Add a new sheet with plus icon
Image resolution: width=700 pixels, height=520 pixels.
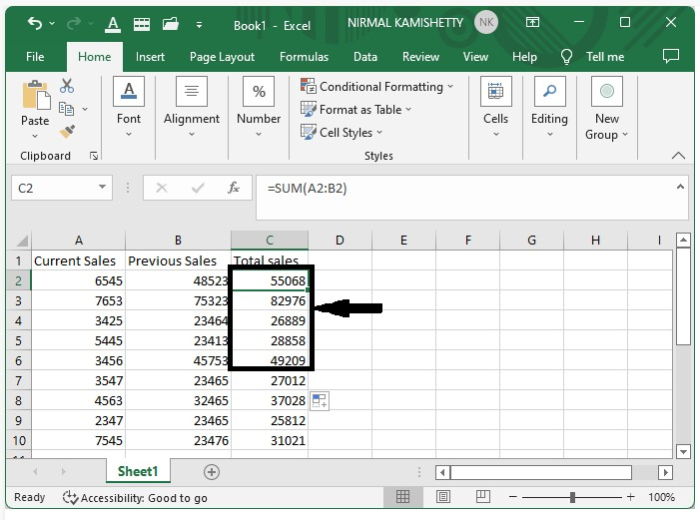point(211,472)
